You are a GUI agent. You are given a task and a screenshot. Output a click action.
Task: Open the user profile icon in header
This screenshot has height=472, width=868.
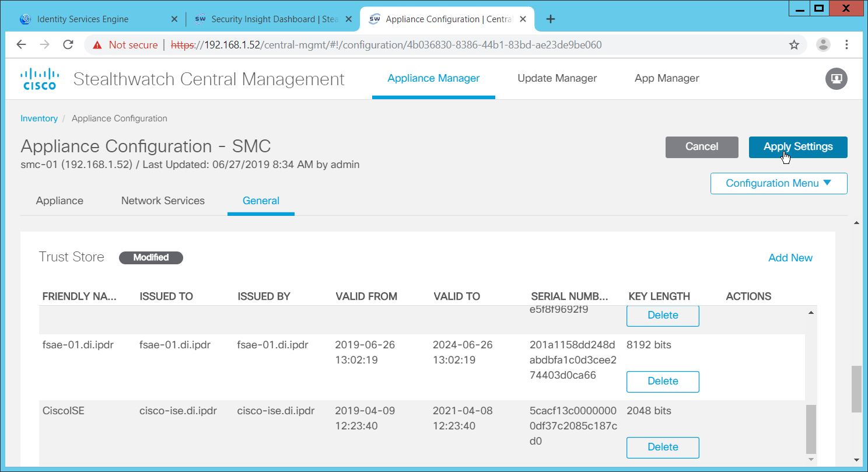click(x=836, y=79)
